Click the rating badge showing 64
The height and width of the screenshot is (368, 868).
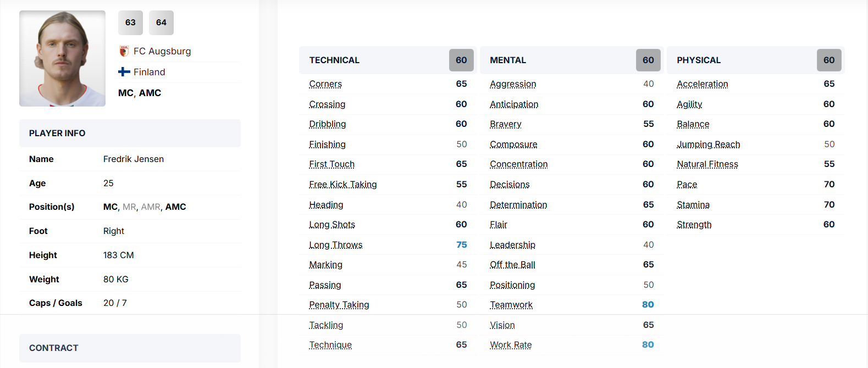161,23
